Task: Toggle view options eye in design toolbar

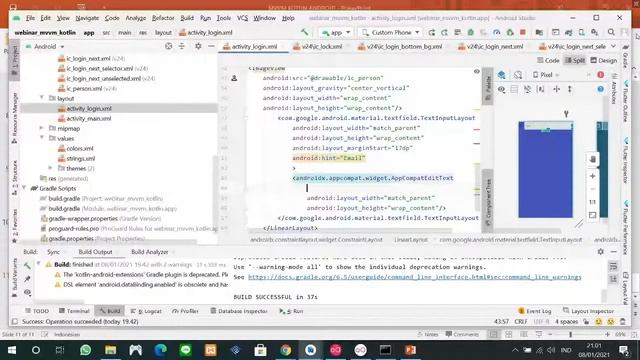Action: 501,89
